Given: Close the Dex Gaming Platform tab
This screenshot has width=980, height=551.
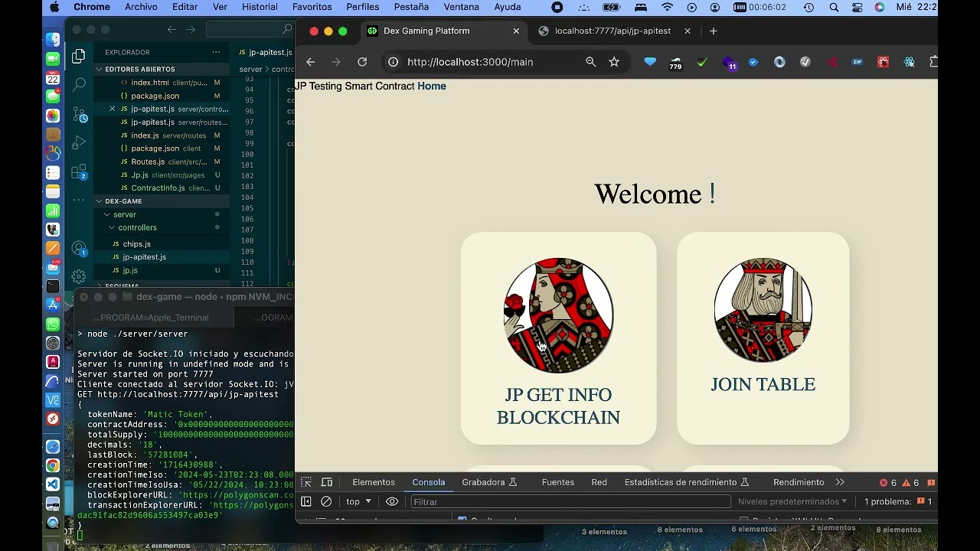Looking at the screenshot, I should [516, 31].
